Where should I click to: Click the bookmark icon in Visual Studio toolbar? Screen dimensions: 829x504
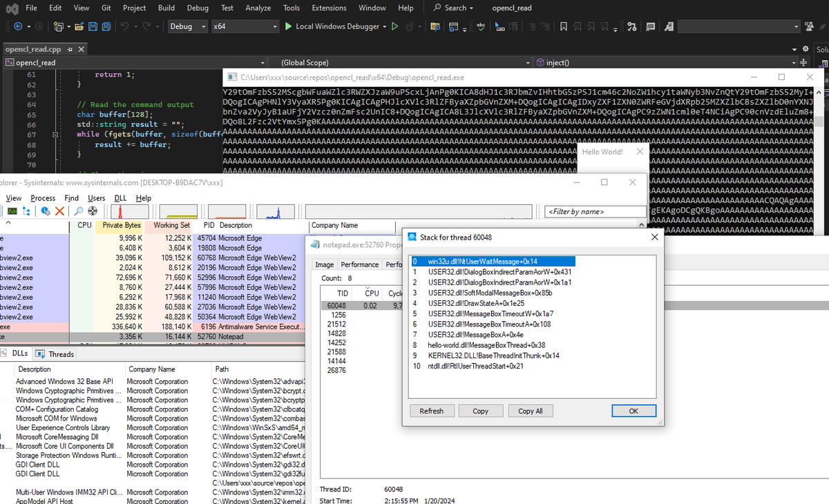(564, 26)
